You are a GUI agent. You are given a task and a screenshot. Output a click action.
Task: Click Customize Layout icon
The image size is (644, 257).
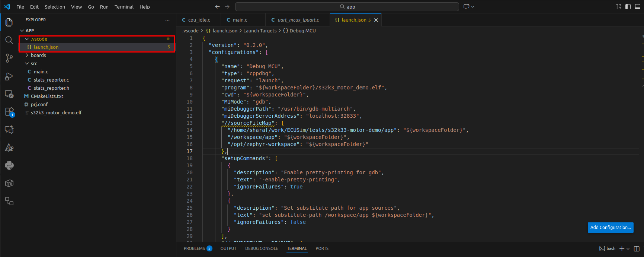(618, 7)
